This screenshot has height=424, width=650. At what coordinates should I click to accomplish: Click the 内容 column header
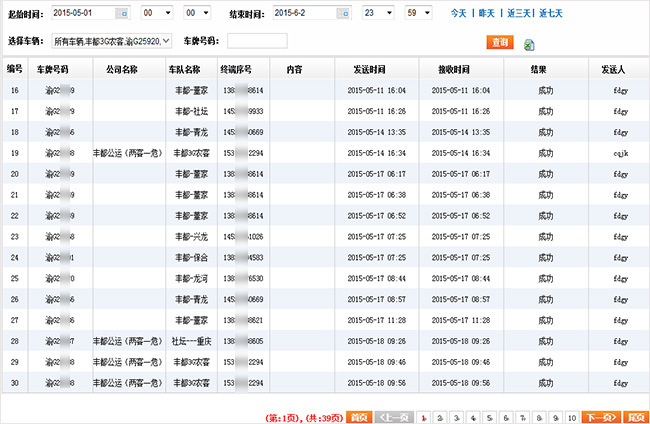[x=294, y=69]
